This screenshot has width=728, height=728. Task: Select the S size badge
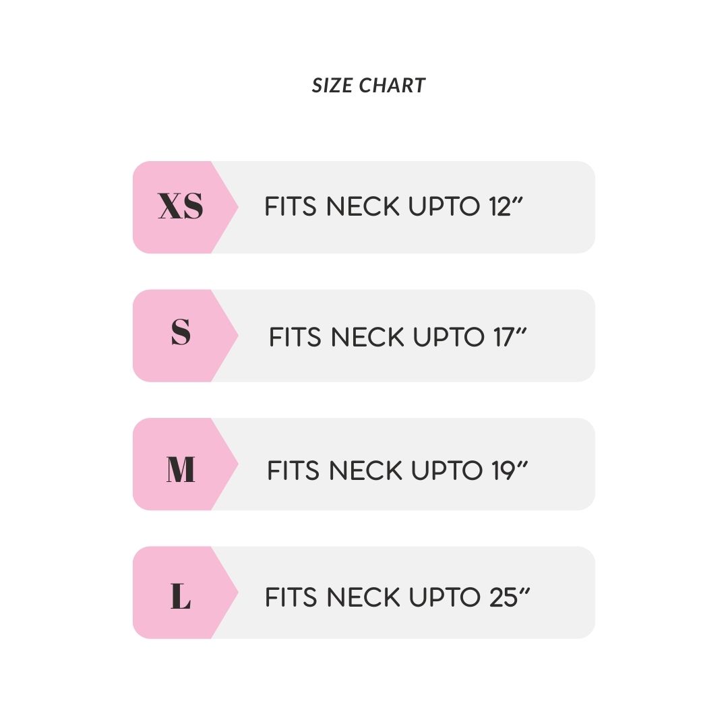[x=180, y=335]
